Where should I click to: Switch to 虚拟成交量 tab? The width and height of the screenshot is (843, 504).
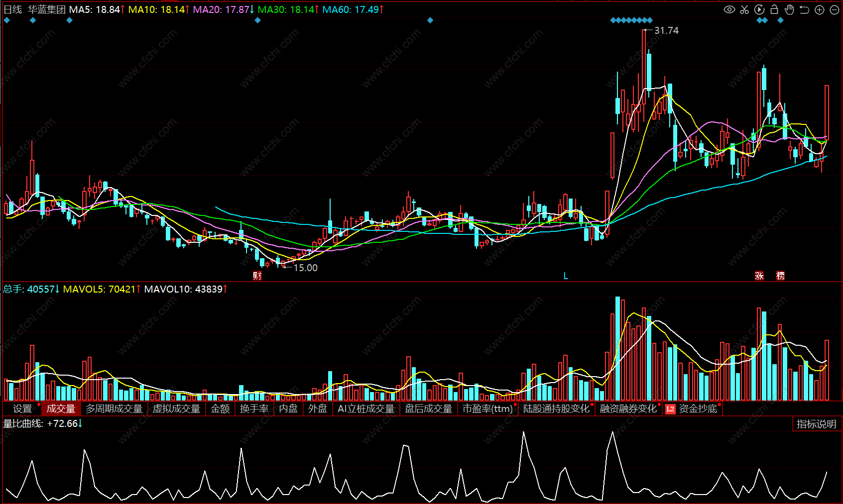click(176, 408)
